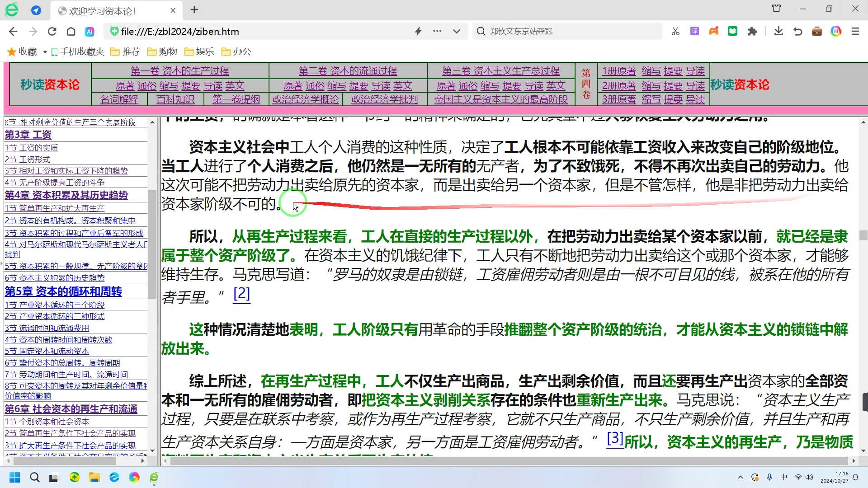The width and height of the screenshot is (868, 488).
Task: Open a new tab with the plus button
Action: [194, 10]
